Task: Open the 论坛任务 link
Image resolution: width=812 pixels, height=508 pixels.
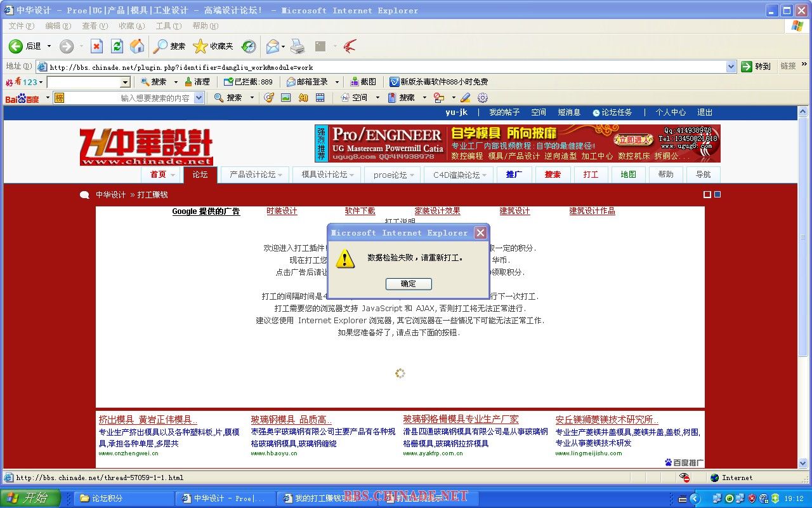Action: [613, 112]
